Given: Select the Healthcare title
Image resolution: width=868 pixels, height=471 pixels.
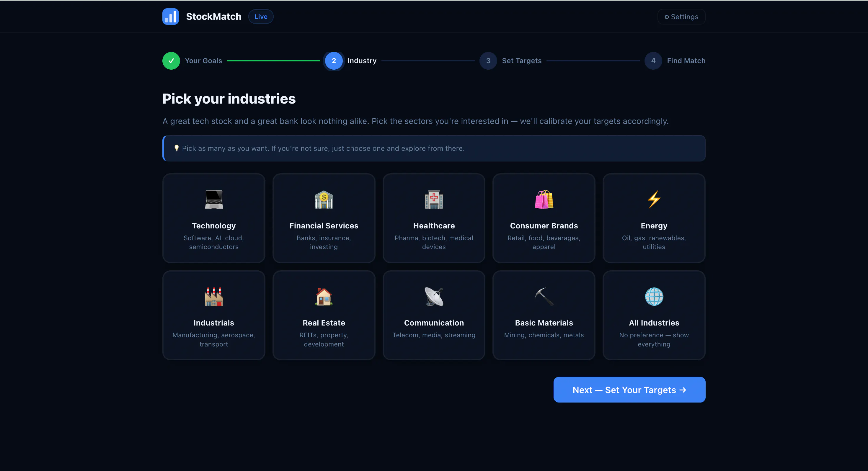Looking at the screenshot, I should coord(434,226).
